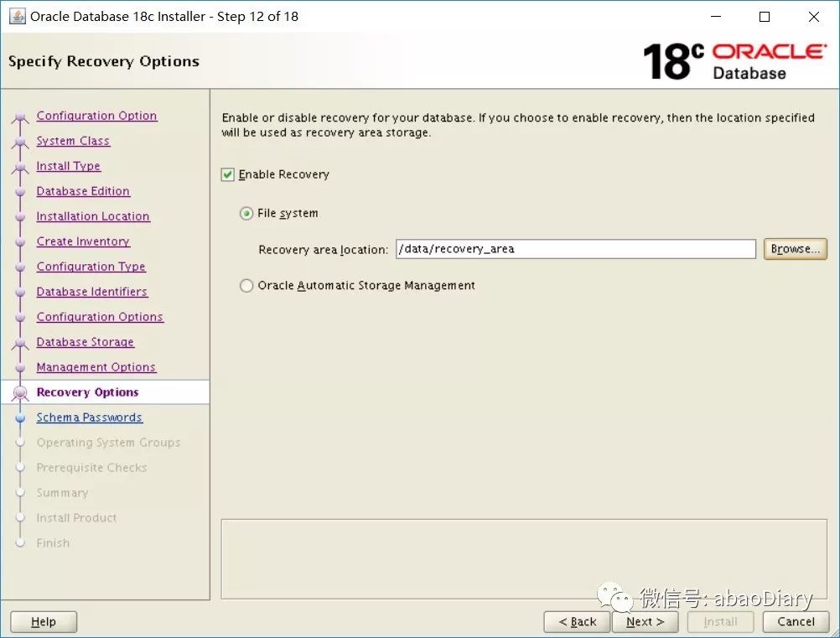Screen dimensions: 840x638
Task: Click the 'Recovery area location:' label
Action: [x=323, y=250]
